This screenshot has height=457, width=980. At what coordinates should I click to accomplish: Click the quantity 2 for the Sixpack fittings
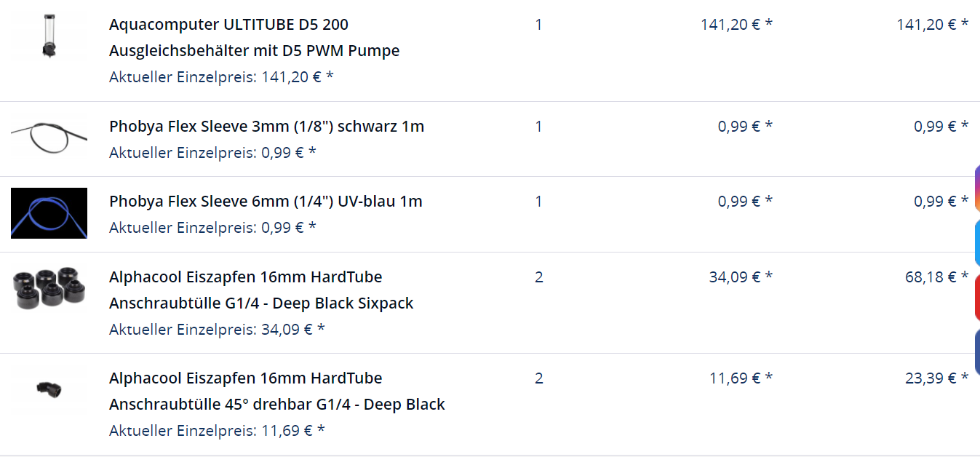(538, 277)
